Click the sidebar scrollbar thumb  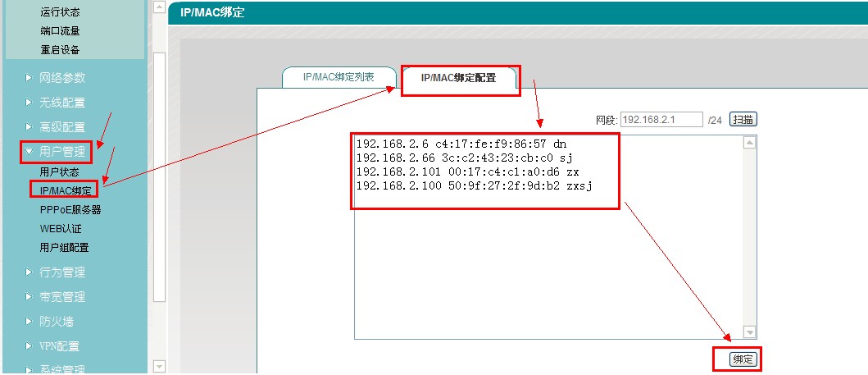pos(159,177)
